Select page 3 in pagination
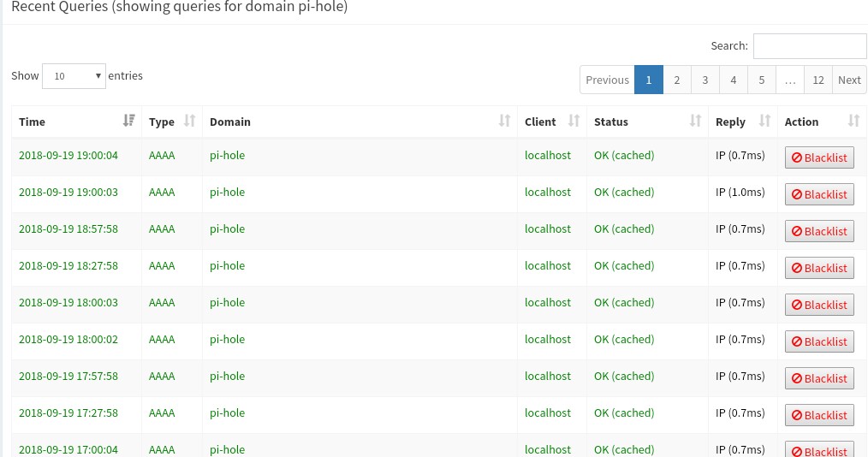868x457 pixels. [x=705, y=80]
